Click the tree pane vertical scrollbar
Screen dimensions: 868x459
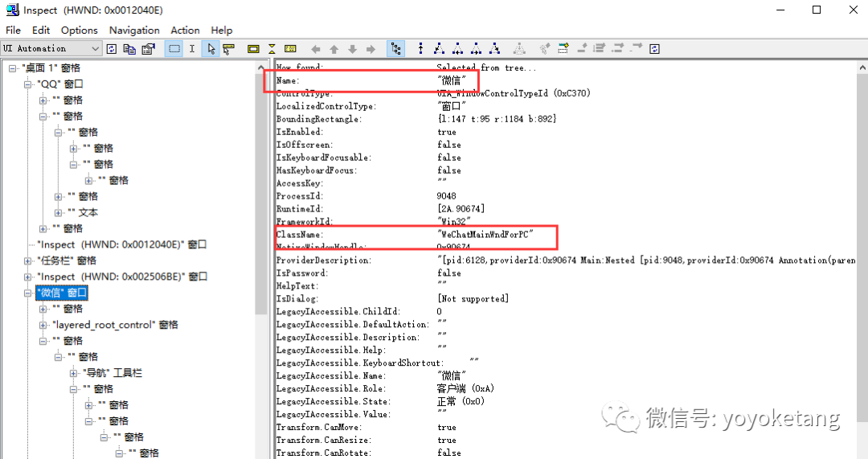pos(261,194)
